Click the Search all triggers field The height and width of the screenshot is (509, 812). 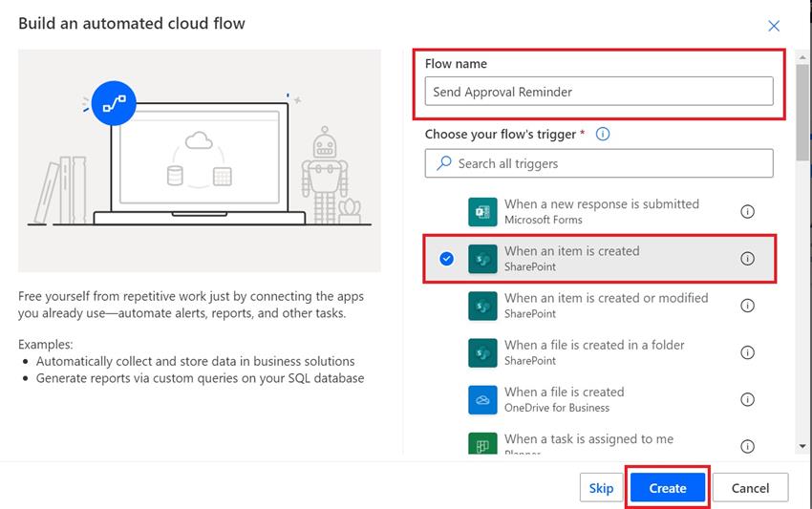click(x=599, y=163)
